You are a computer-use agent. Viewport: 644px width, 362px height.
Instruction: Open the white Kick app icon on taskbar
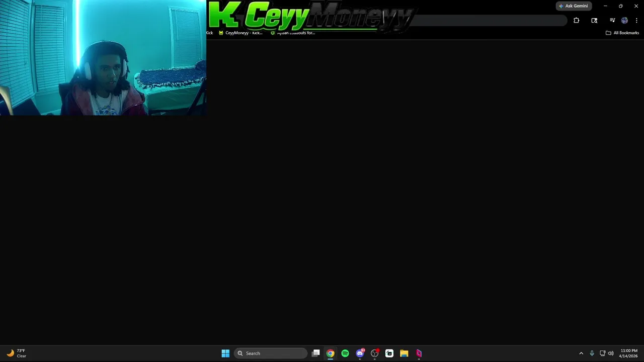click(x=389, y=353)
